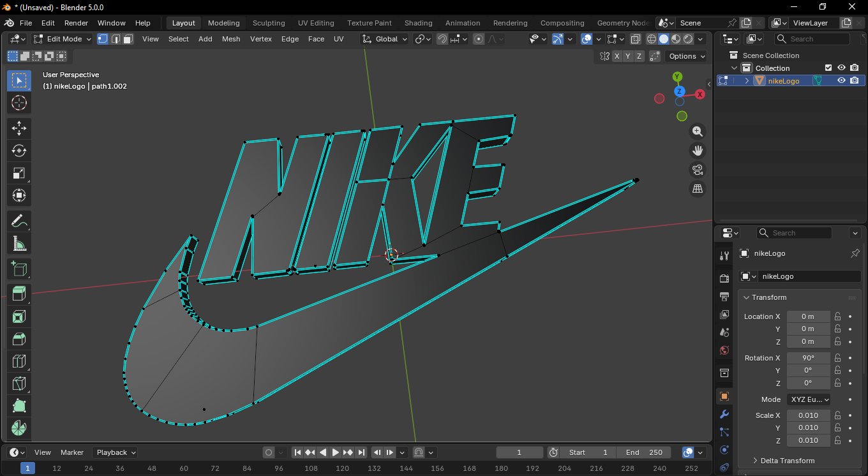Select the Rotate tool
Screen dimensions: 868x476
(19, 151)
